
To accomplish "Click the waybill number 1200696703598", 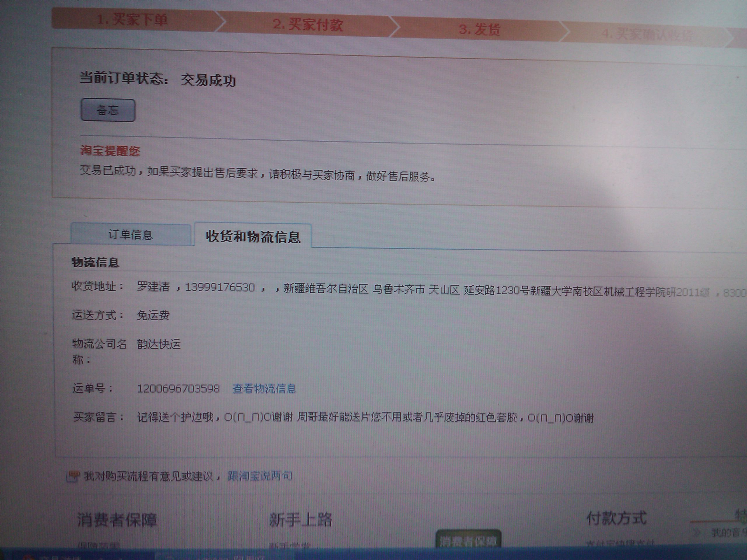I will 178,388.
